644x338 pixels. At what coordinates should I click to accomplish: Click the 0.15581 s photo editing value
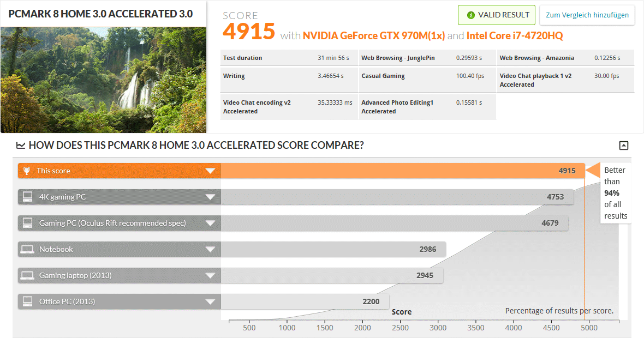click(x=469, y=102)
